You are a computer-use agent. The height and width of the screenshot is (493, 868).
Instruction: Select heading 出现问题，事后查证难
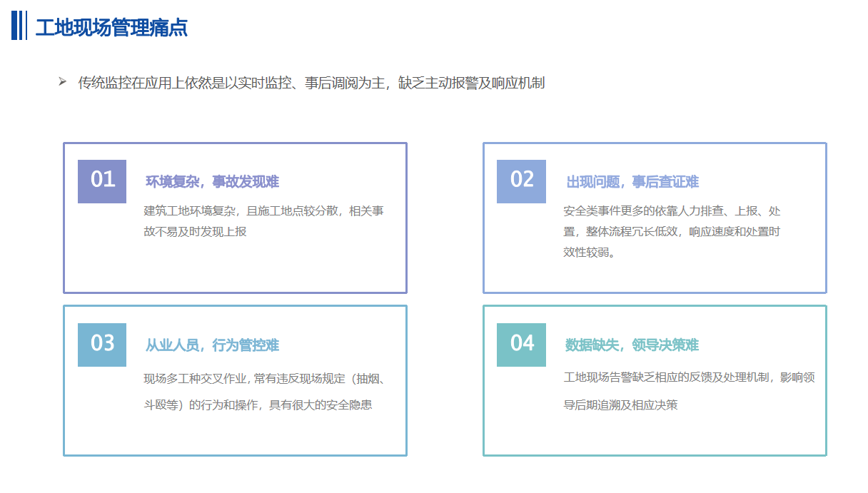tap(632, 182)
